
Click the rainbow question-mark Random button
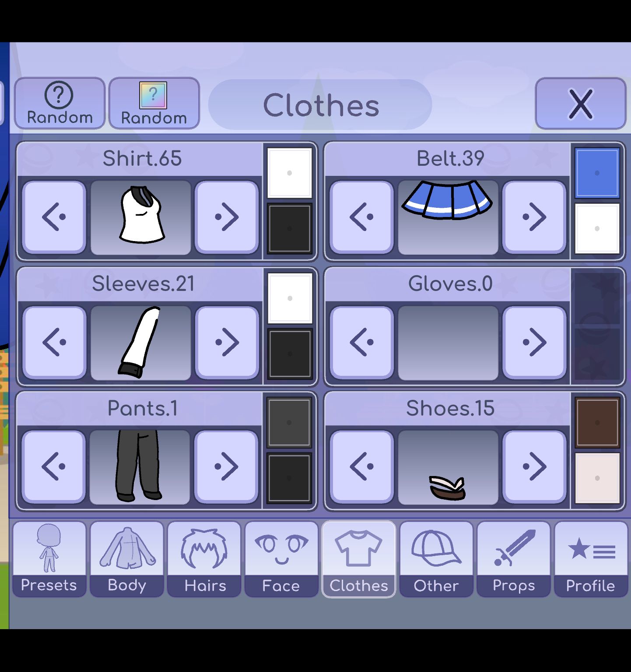click(154, 103)
